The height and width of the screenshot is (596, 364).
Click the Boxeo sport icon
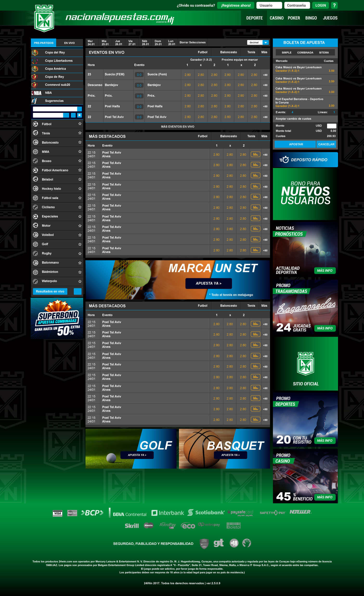click(36, 161)
